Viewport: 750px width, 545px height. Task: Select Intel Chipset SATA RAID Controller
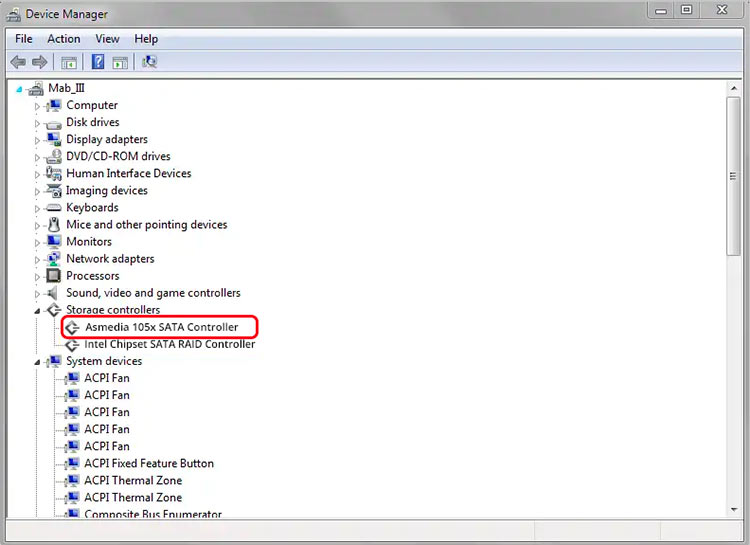(170, 345)
